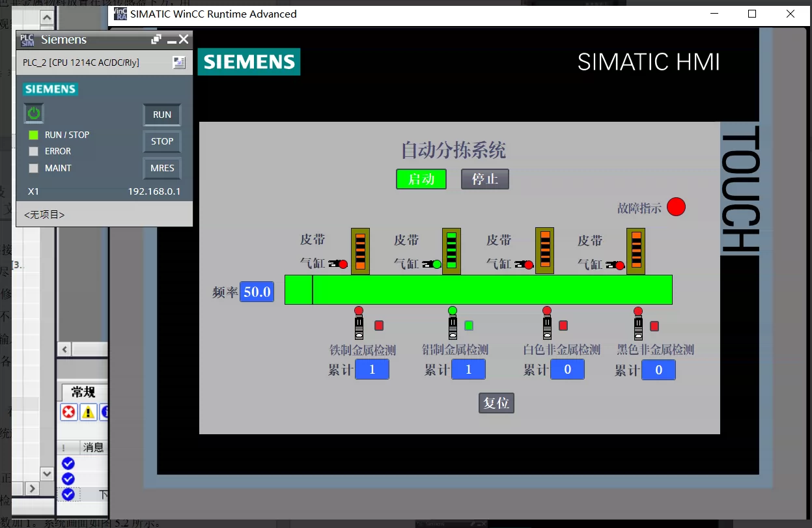Click red indicator beside white non-metal sensor
Viewport: 812px width, 528px height.
click(563, 326)
